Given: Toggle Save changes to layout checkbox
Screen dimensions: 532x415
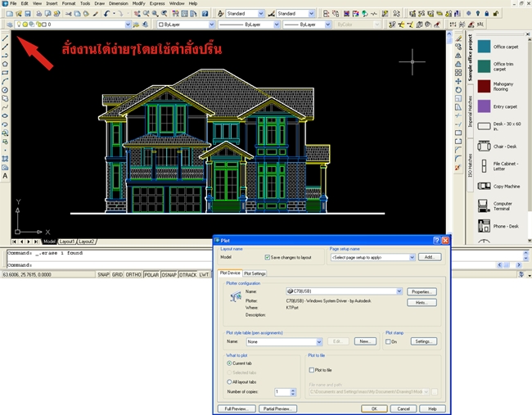Looking at the screenshot, I should pos(267,258).
